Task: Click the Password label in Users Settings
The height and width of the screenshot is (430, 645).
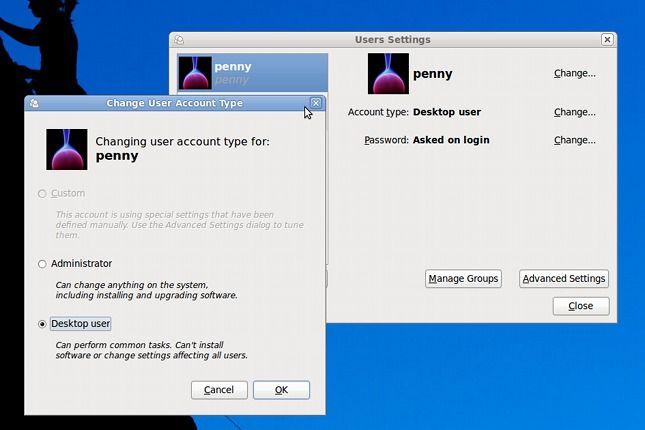Action: coord(386,140)
